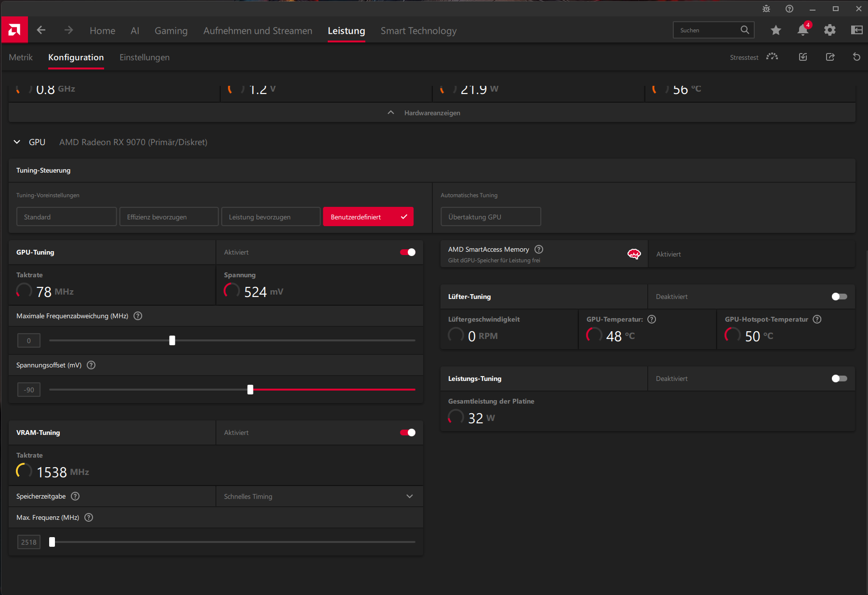Show help for GPU-Hotspot-Temperatur

tap(817, 319)
